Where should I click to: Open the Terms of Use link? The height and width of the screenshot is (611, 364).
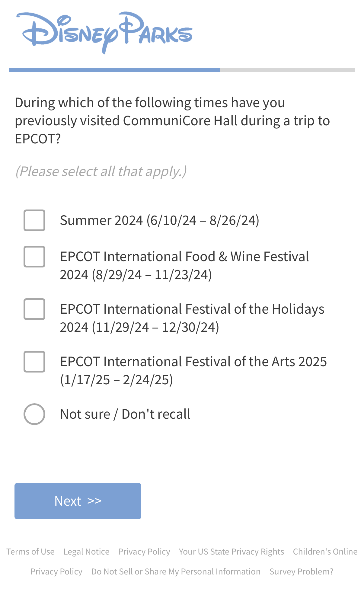(30, 552)
